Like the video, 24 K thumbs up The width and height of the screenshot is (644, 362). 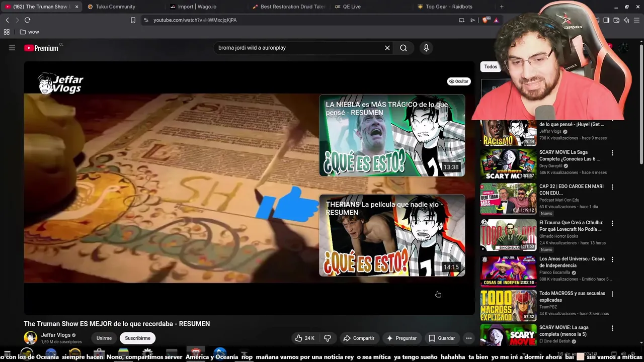tap(305, 338)
